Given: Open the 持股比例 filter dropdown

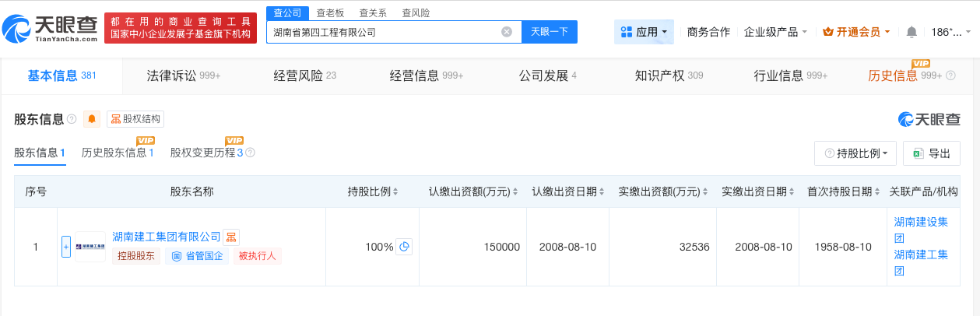Looking at the screenshot, I should (855, 153).
